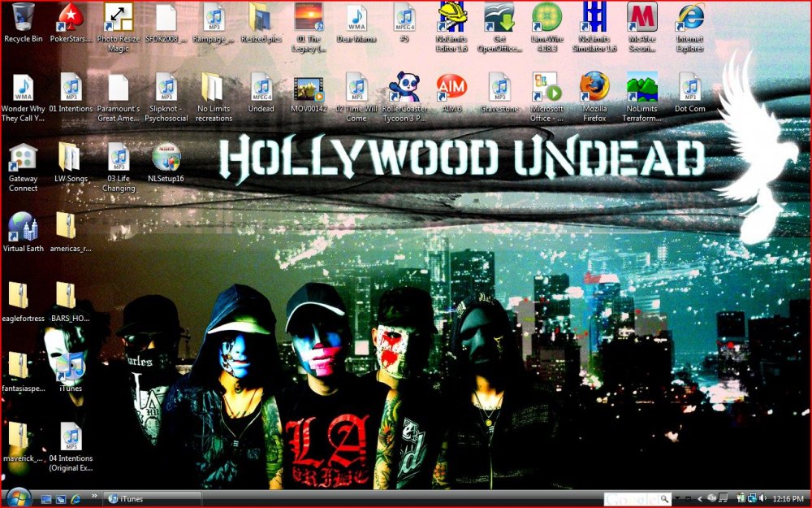This screenshot has width=812, height=508.
Task: Open RollerCoaster Tycoon 3 shortcut
Action: click(x=404, y=88)
